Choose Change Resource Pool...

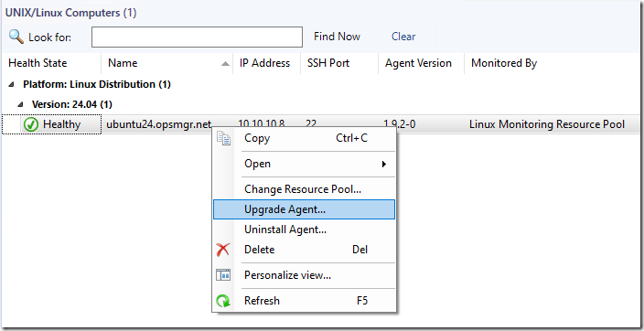[304, 189]
